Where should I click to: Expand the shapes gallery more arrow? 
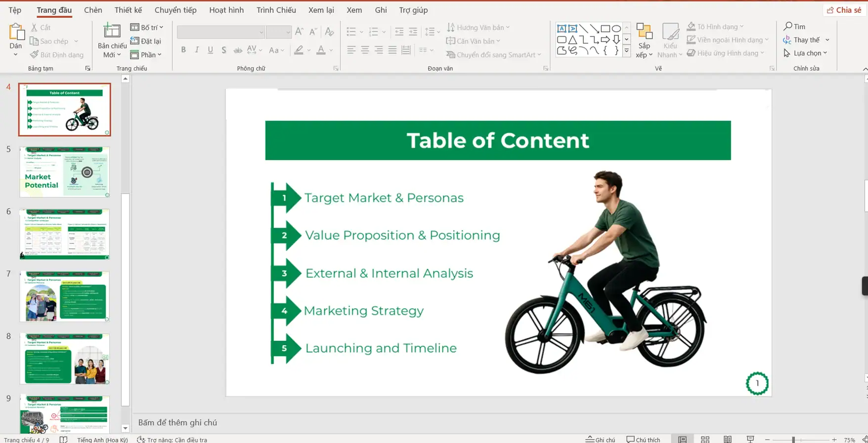tap(627, 50)
